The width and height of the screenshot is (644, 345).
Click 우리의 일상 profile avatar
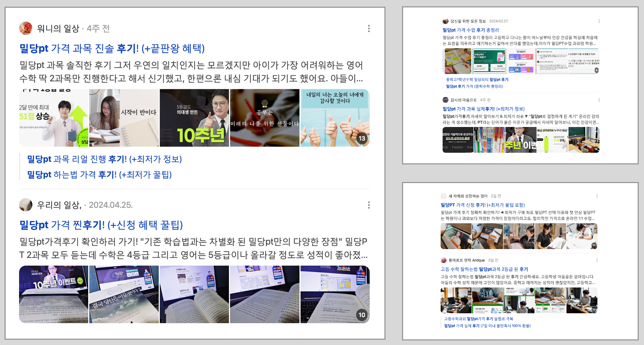pyautogui.click(x=26, y=205)
